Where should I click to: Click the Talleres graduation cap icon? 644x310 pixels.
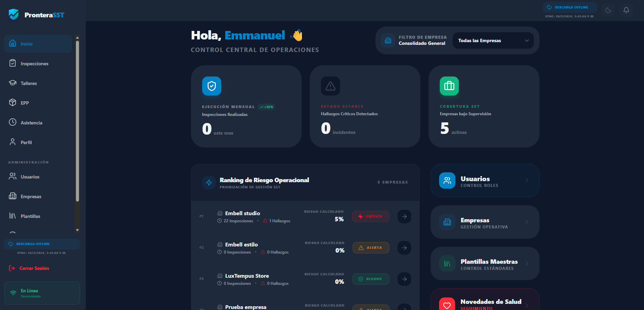tap(13, 83)
